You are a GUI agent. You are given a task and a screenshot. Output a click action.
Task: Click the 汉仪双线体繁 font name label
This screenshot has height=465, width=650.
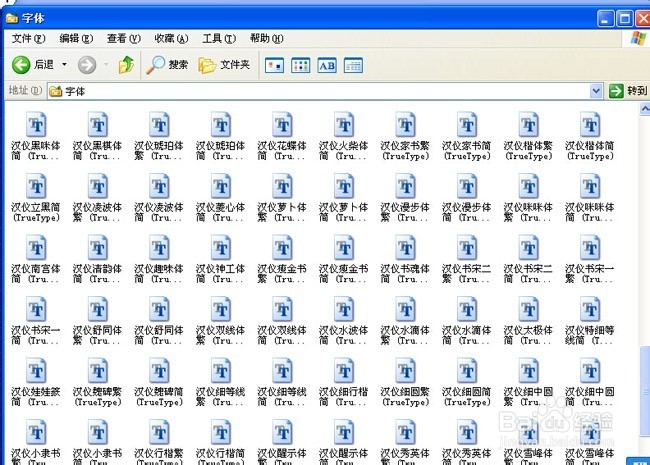pos(221,335)
